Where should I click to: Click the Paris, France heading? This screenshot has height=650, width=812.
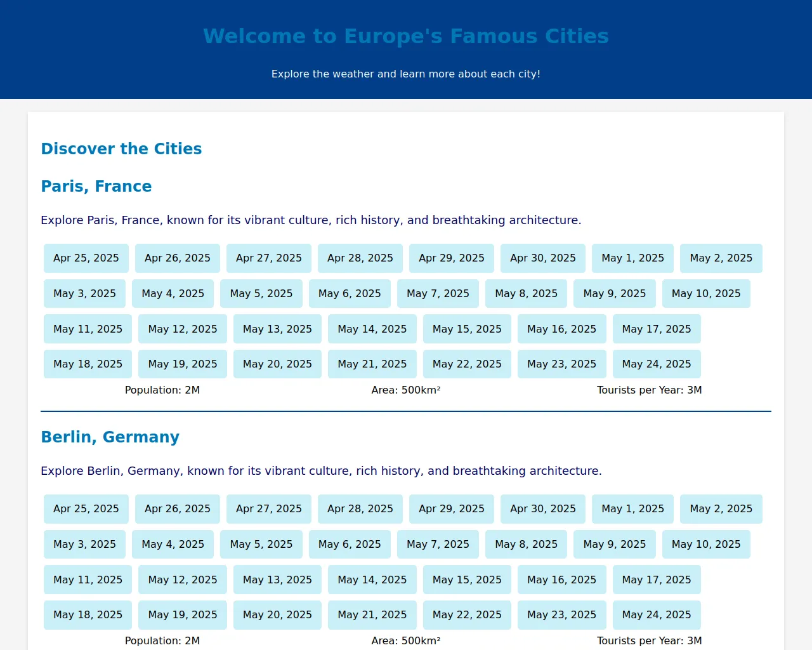96,187
